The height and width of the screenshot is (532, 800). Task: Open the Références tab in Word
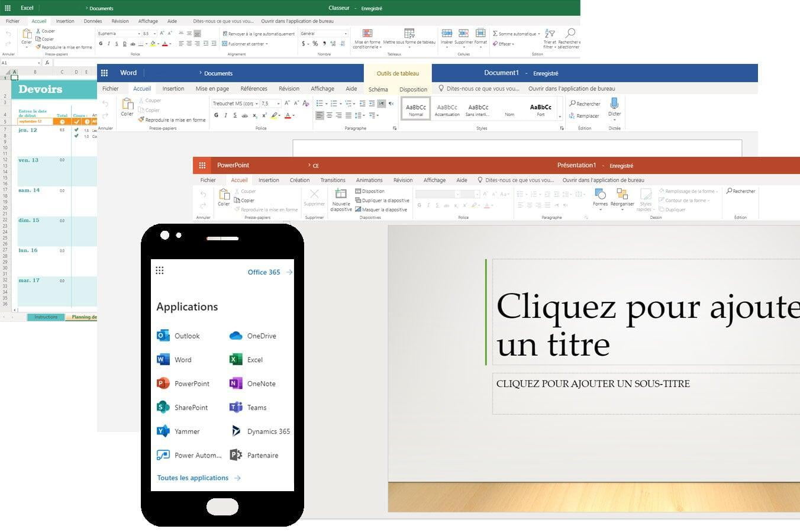point(254,89)
